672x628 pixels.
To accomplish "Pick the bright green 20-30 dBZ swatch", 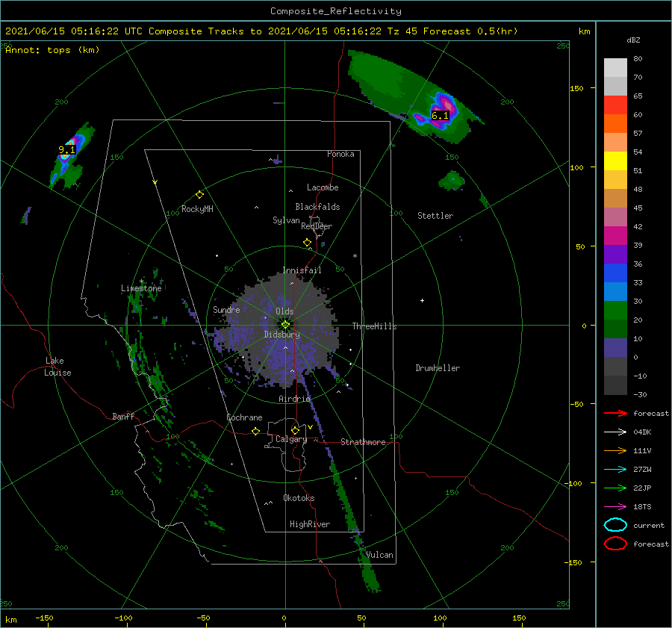I will click(615, 311).
